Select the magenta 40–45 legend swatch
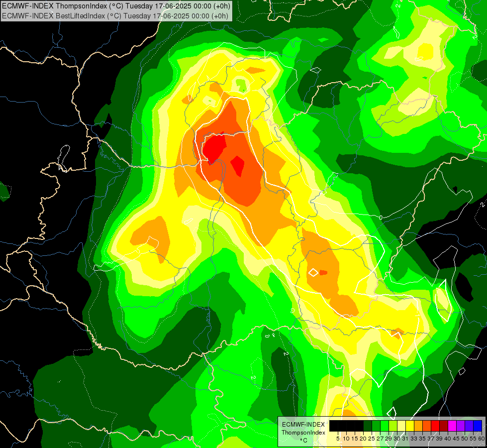Image resolution: width=487 pixels, height=448 pixels. coord(452,426)
